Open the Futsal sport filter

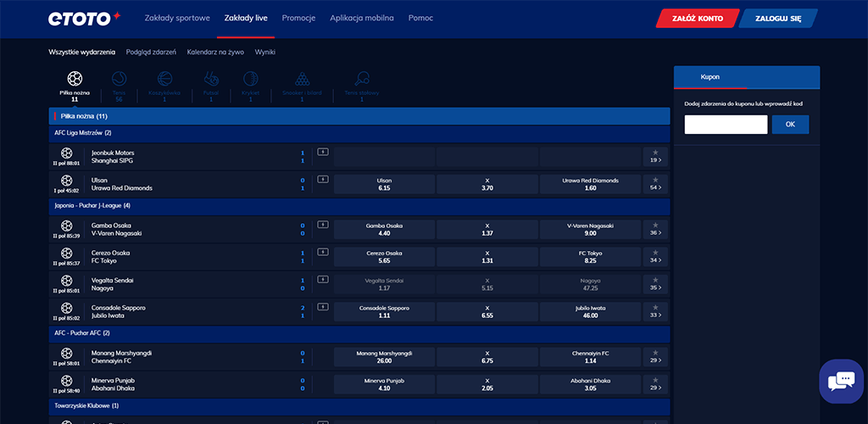[210, 81]
